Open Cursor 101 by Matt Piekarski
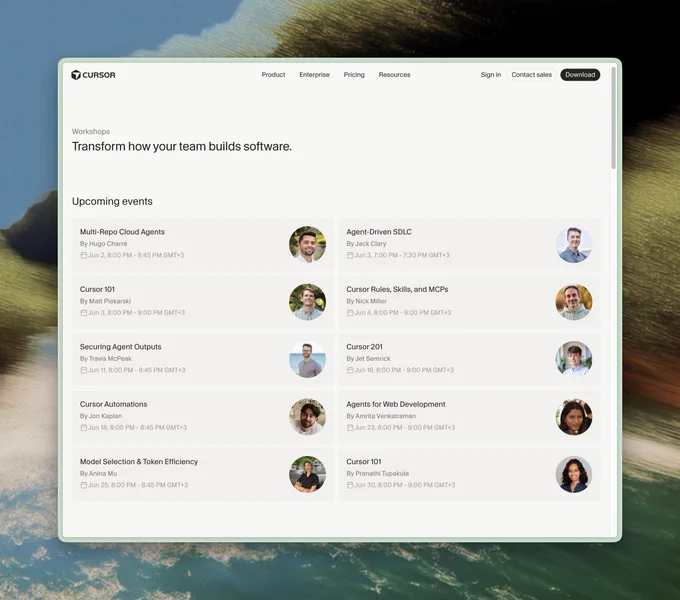Viewport: 680px width, 600px height. 203,302
